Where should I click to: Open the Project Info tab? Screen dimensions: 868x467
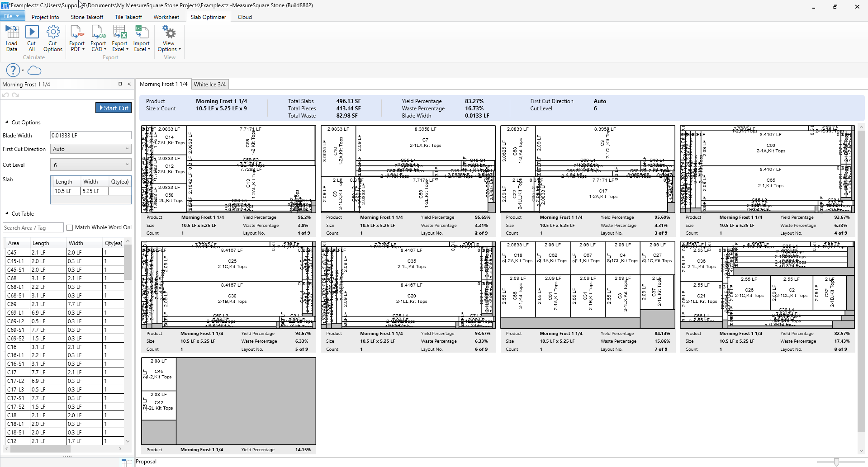pos(45,17)
